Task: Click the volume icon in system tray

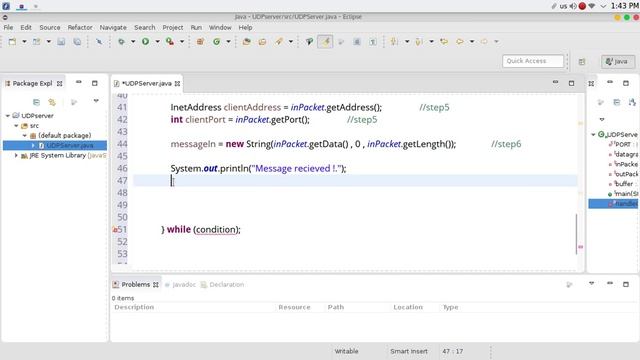Action: (x=573, y=6)
